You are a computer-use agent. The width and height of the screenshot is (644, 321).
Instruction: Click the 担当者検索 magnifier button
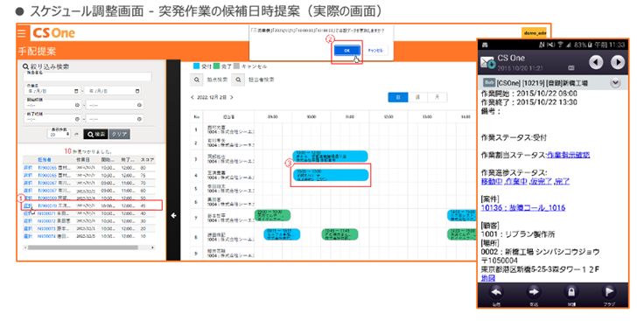tap(237, 80)
